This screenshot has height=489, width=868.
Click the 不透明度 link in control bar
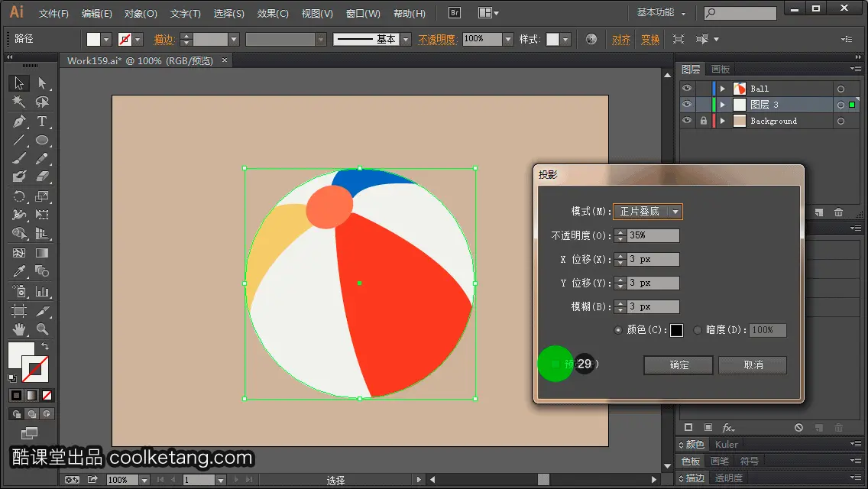coord(437,39)
